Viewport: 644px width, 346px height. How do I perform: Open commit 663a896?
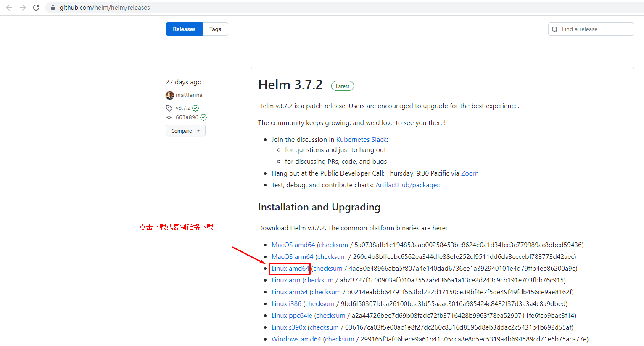(187, 117)
